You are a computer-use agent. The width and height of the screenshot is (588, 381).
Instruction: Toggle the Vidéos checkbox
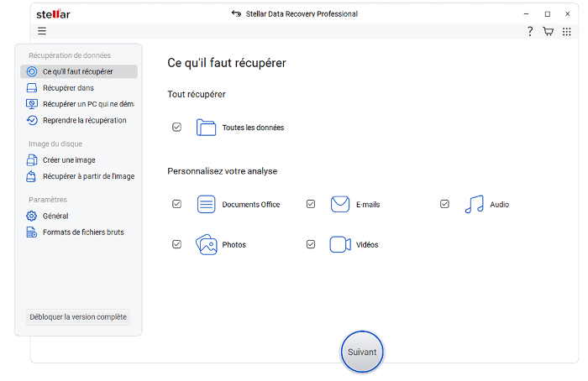[x=311, y=244]
